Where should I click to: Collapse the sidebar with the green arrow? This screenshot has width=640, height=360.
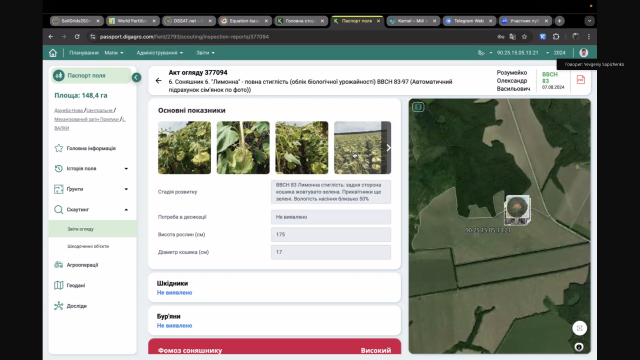coord(136,77)
